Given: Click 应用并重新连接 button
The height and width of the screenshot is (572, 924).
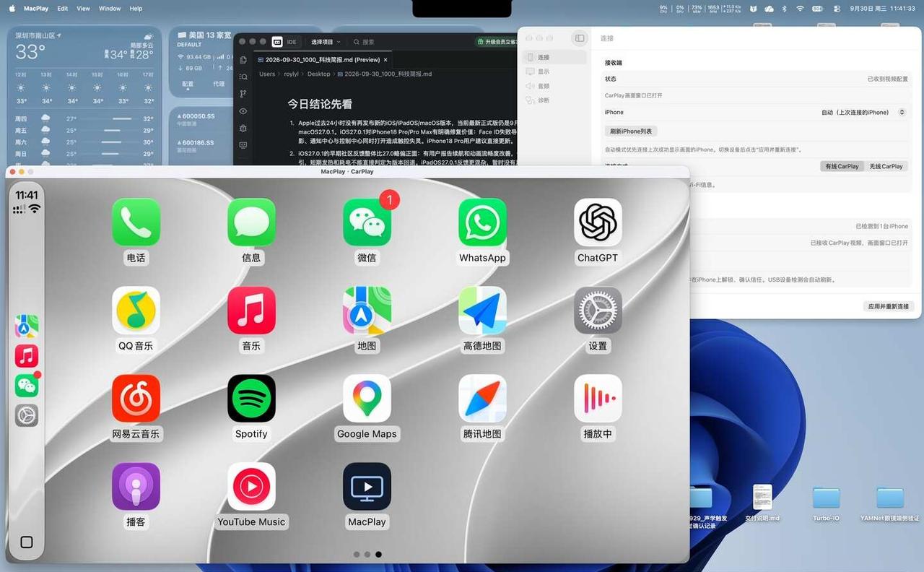Looking at the screenshot, I should coord(889,306).
